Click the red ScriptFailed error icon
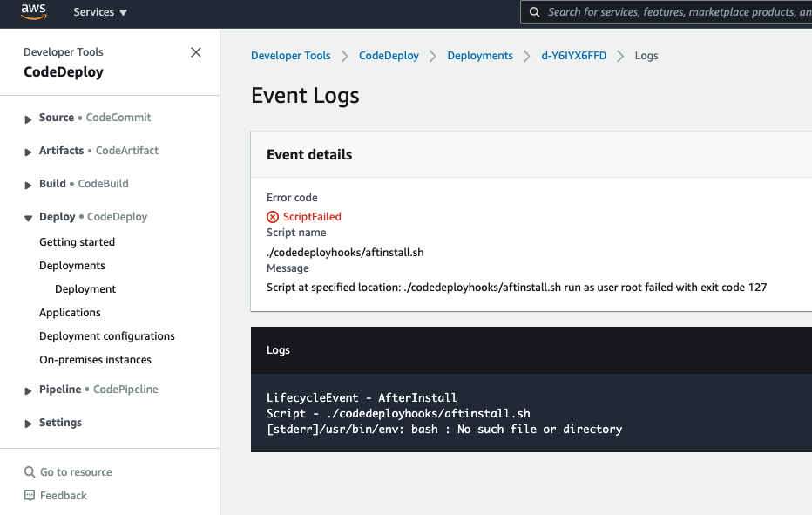Image resolution: width=812 pixels, height=515 pixels. point(273,217)
